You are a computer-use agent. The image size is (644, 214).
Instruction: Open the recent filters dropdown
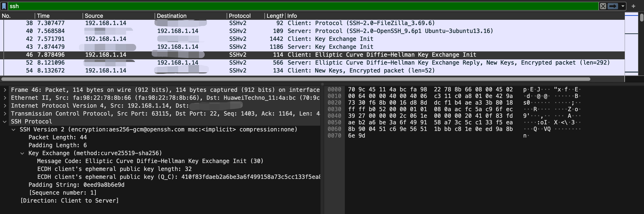(623, 6)
